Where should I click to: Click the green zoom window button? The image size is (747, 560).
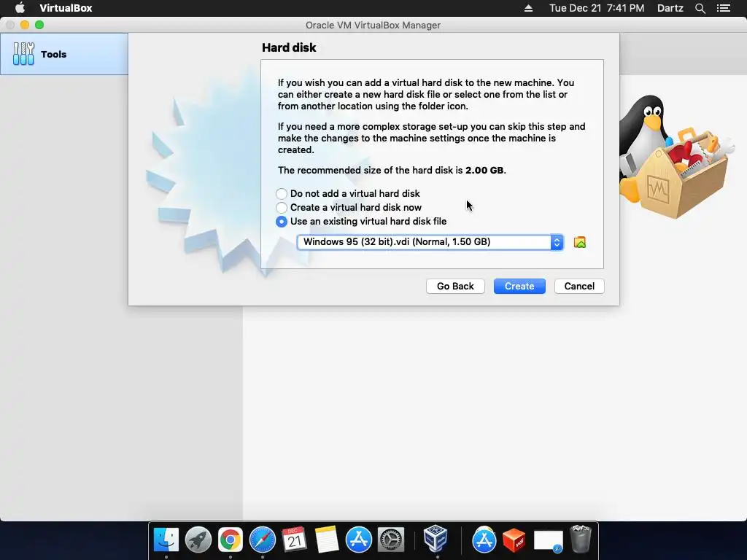point(39,25)
